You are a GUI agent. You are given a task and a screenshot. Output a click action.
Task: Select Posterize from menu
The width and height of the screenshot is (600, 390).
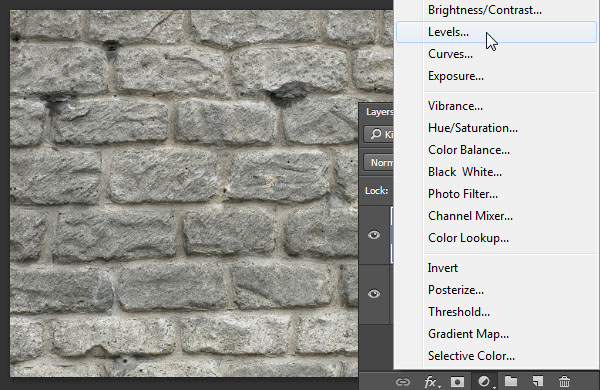pos(455,290)
